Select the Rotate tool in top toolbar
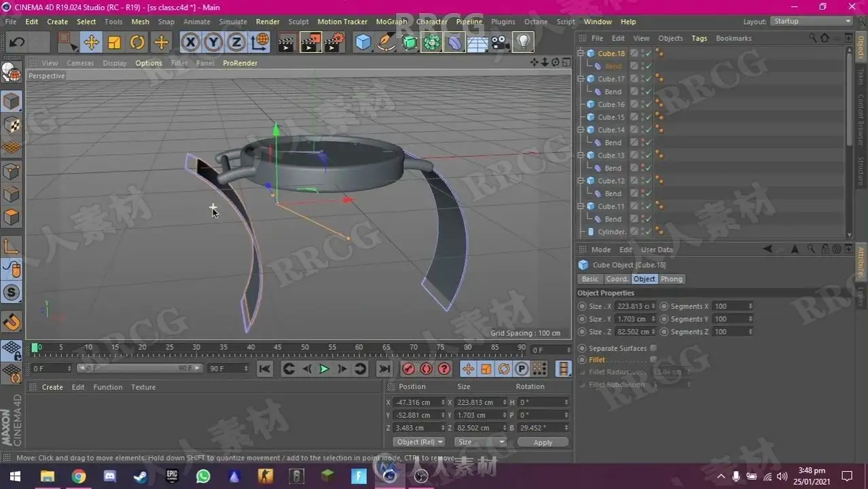The width and height of the screenshot is (868, 489). click(x=137, y=43)
